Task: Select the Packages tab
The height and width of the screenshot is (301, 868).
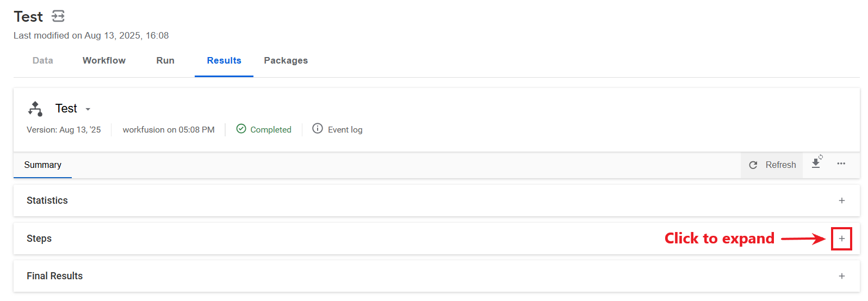Action: 286,60
